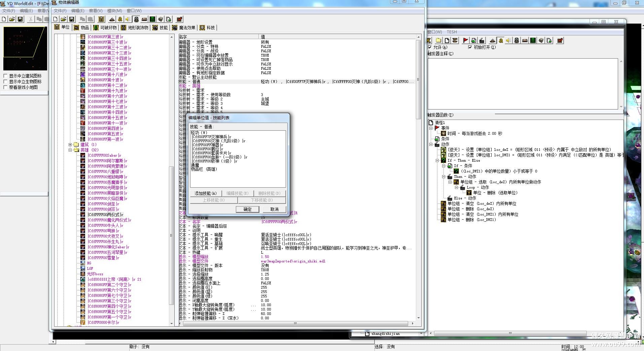Open Import Manager icon in Object Editor toolbar

tap(169, 19)
